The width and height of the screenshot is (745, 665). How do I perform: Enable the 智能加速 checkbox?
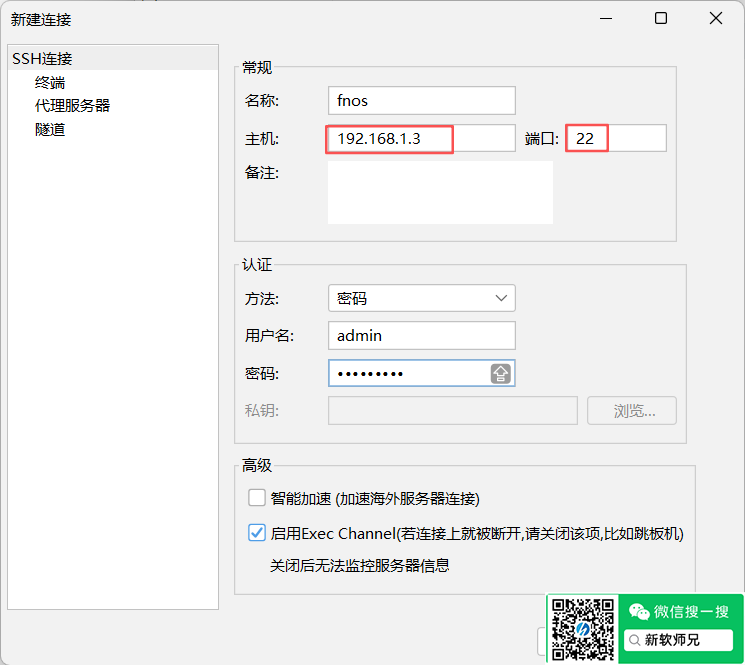point(257,498)
